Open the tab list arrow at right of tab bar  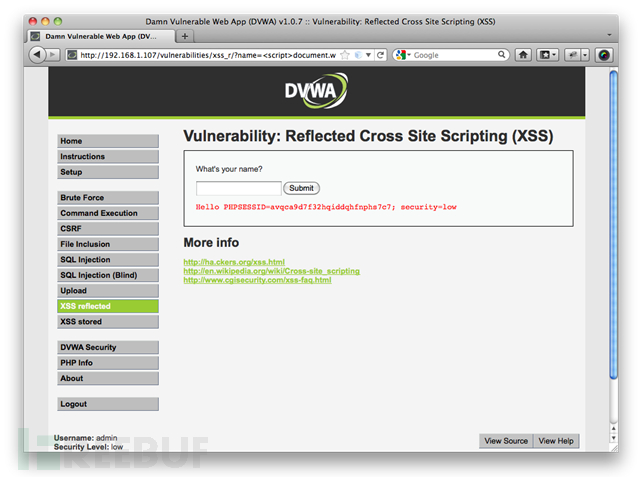[609, 35]
